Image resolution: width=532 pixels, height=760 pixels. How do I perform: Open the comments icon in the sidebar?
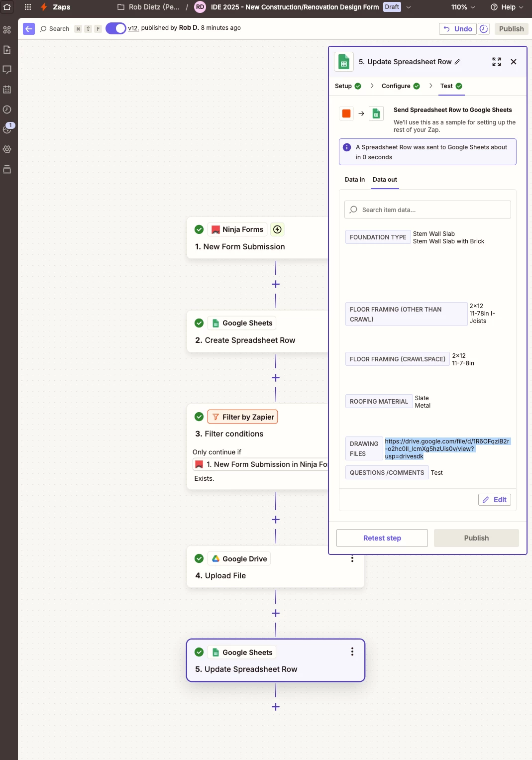click(x=7, y=70)
